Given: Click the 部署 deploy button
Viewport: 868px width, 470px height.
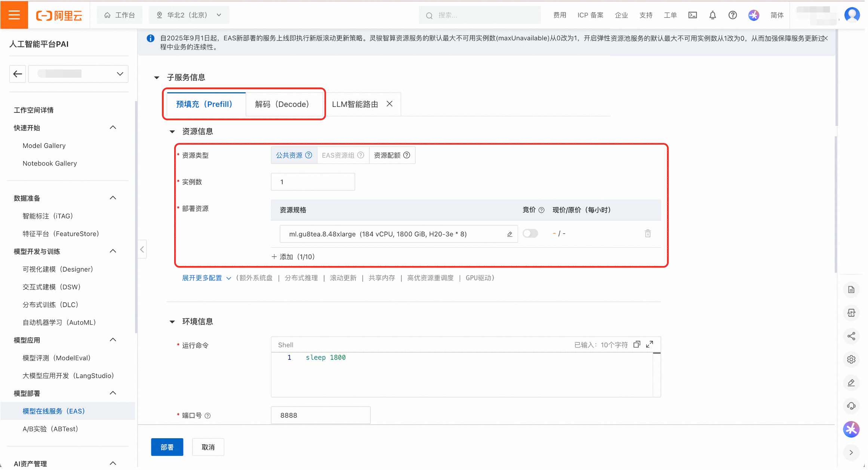Looking at the screenshot, I should point(167,447).
